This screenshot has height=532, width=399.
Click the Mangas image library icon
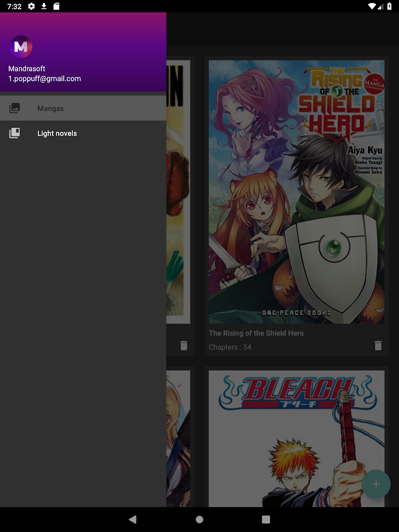14,108
